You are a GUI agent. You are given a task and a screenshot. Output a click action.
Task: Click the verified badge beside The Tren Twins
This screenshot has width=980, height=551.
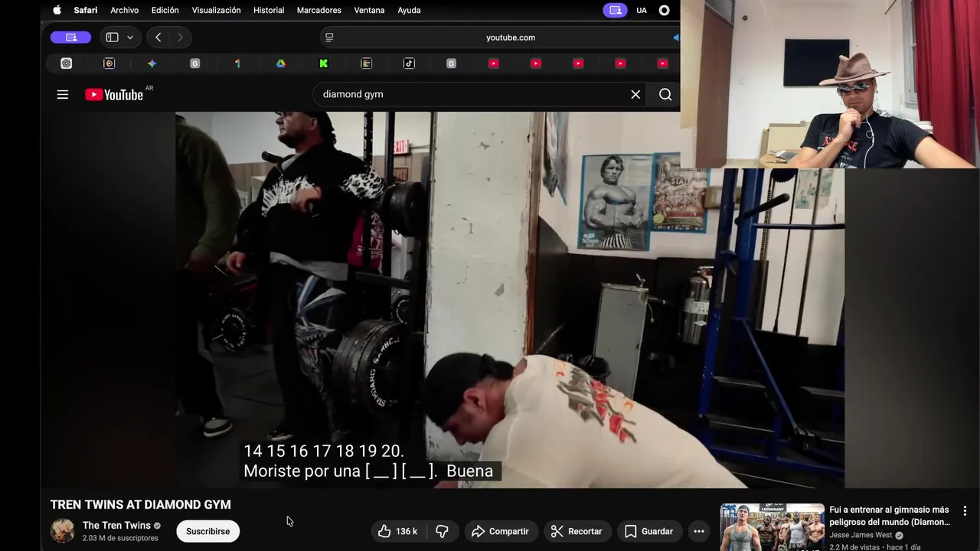pyautogui.click(x=157, y=526)
